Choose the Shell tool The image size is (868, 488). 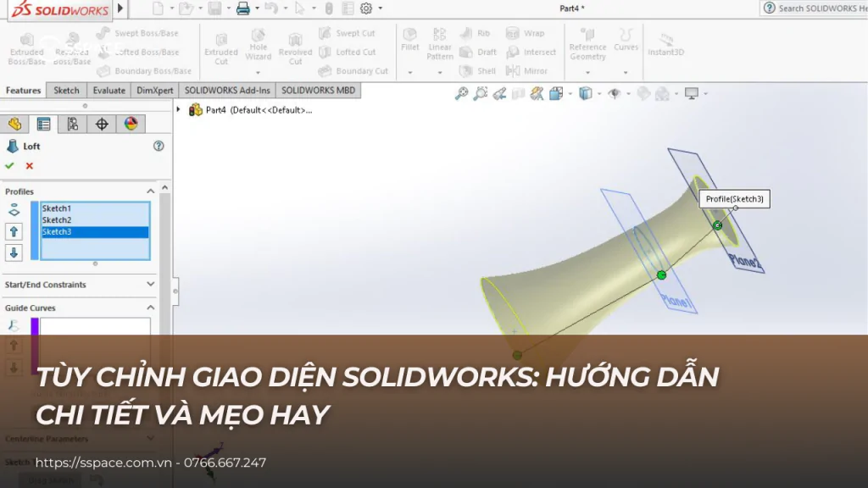click(477, 71)
